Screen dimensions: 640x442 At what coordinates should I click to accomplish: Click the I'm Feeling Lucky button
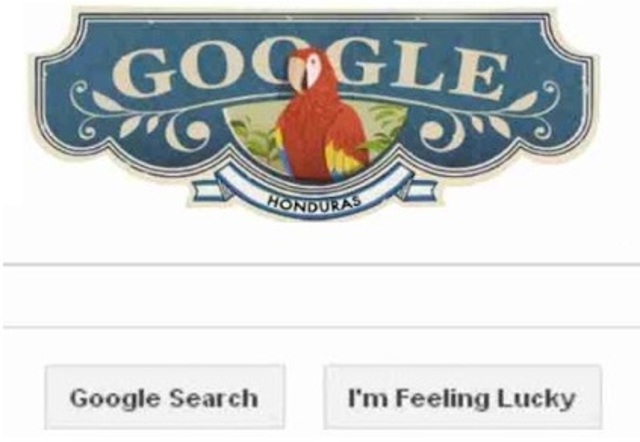tap(463, 397)
